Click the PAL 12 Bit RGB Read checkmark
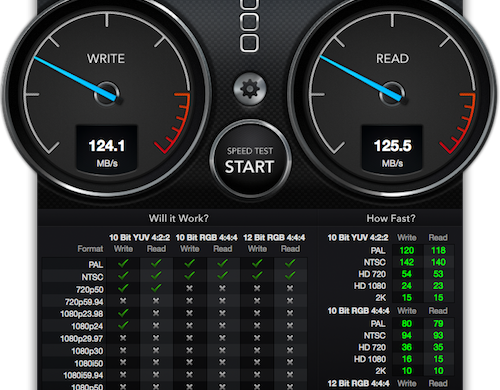Viewport: 500px width, 390px height. (290, 263)
